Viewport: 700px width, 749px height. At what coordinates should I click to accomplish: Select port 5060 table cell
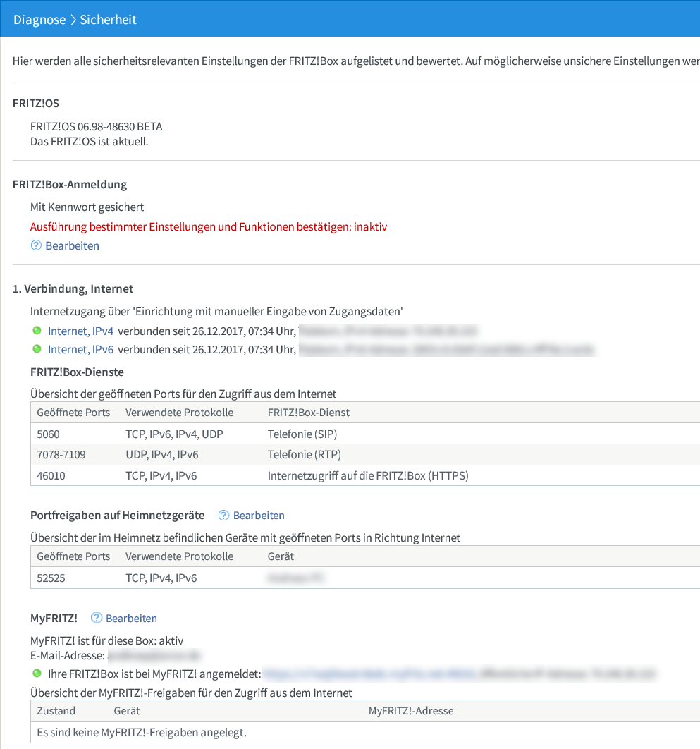click(x=48, y=434)
